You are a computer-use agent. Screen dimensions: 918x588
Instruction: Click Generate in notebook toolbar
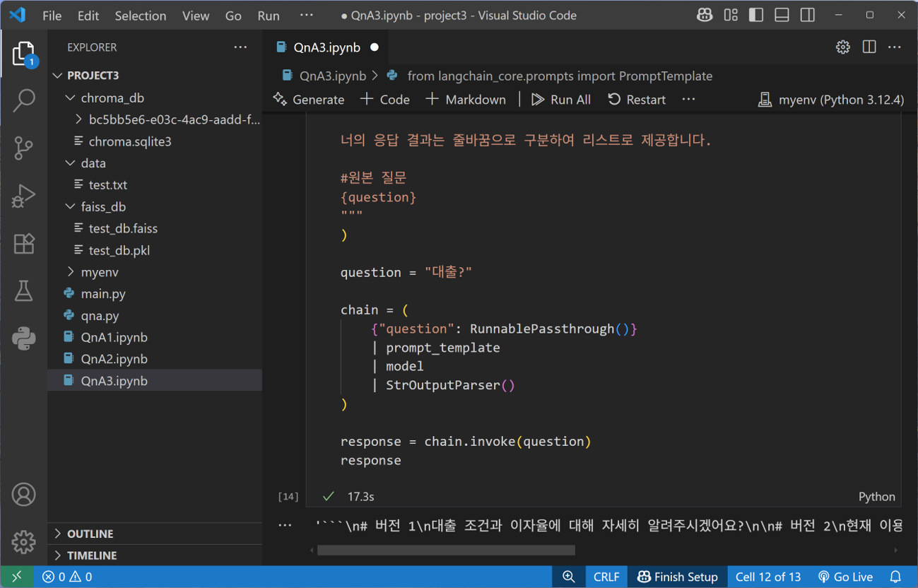(309, 100)
